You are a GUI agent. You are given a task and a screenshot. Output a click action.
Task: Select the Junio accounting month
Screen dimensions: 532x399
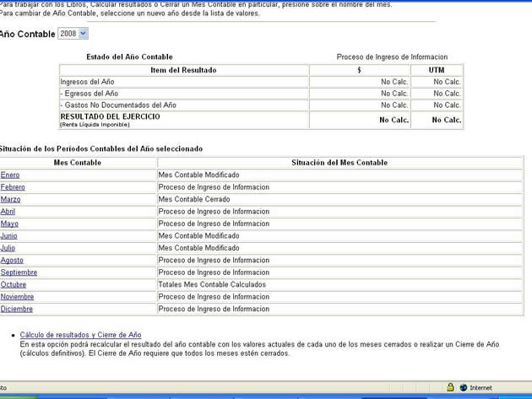pos(8,236)
